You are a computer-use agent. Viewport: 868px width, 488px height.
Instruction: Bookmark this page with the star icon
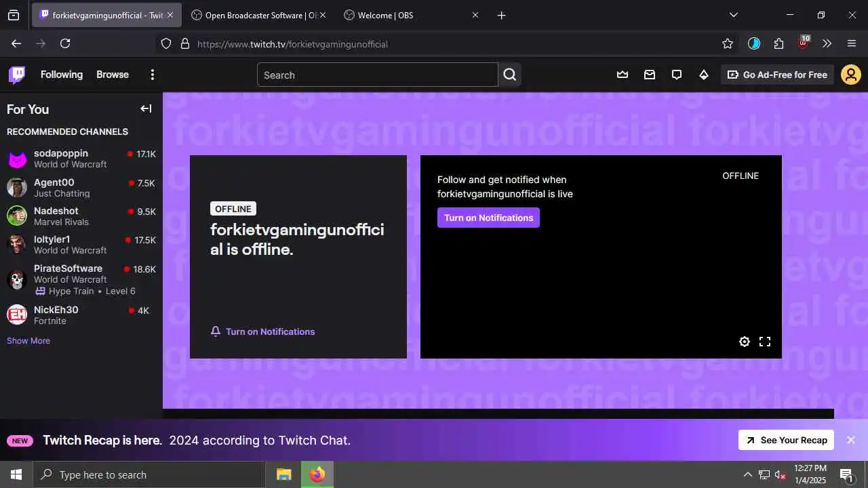(x=728, y=43)
